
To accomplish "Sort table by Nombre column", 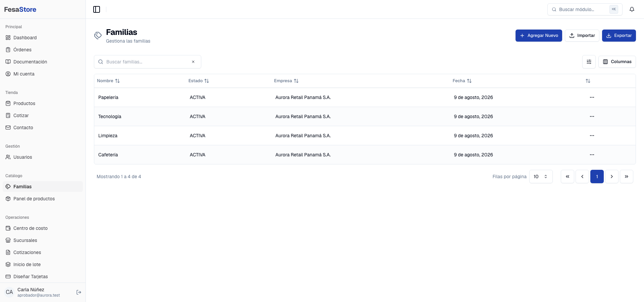I will 108,81.
